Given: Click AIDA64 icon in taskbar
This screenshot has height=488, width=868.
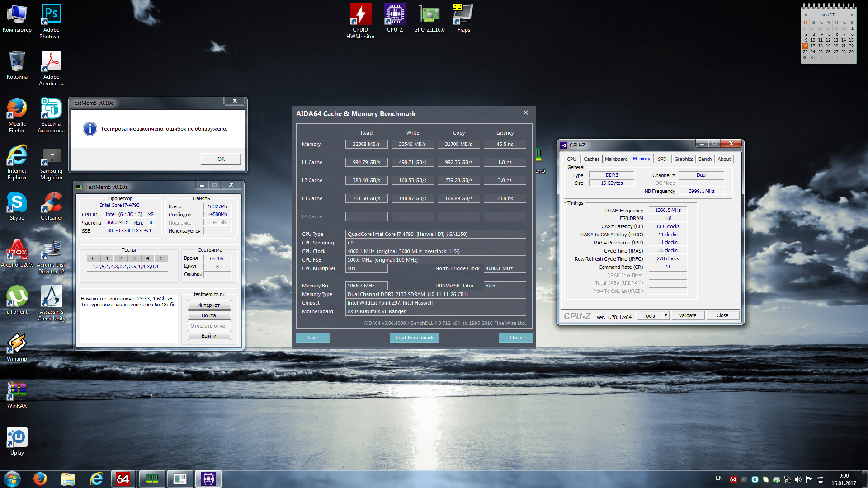Looking at the screenshot, I should click(123, 479).
